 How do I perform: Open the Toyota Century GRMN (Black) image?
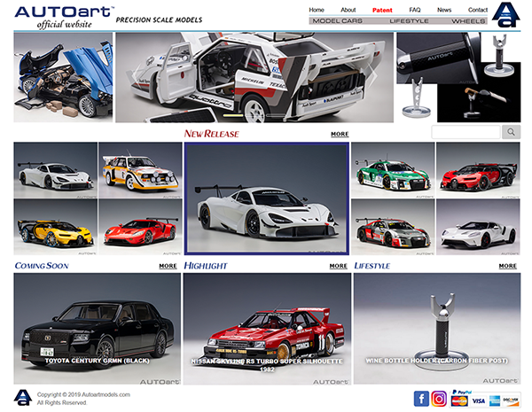pos(96,332)
